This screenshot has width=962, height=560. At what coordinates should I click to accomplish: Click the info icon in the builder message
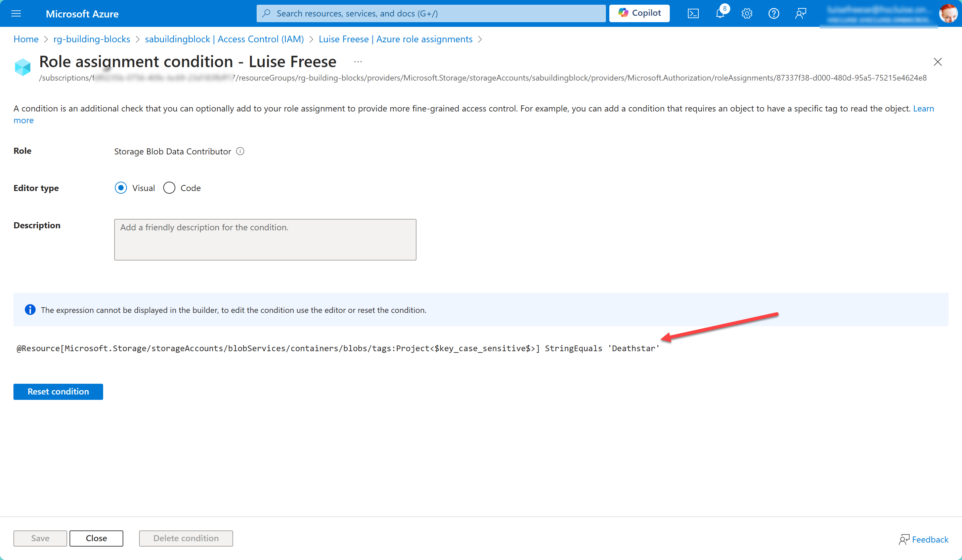30,310
